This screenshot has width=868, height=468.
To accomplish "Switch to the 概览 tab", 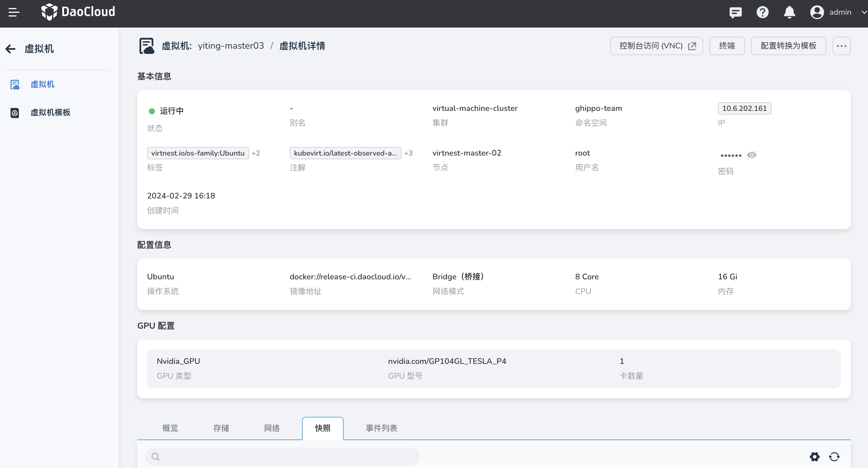I will [170, 428].
